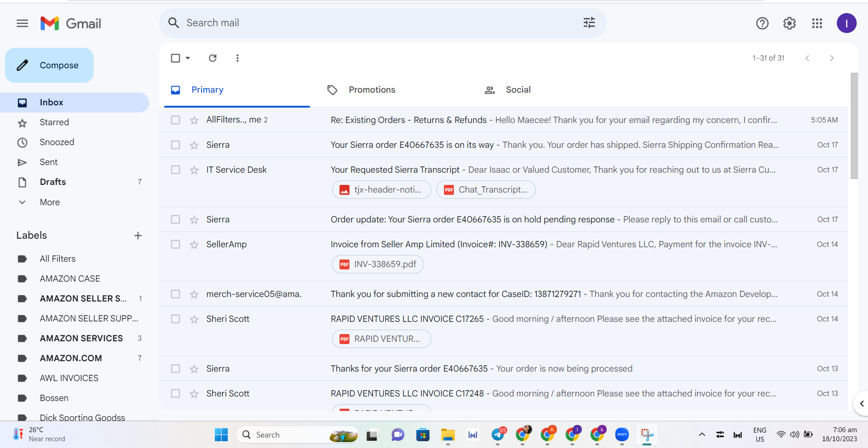Refresh the inbox

212,58
